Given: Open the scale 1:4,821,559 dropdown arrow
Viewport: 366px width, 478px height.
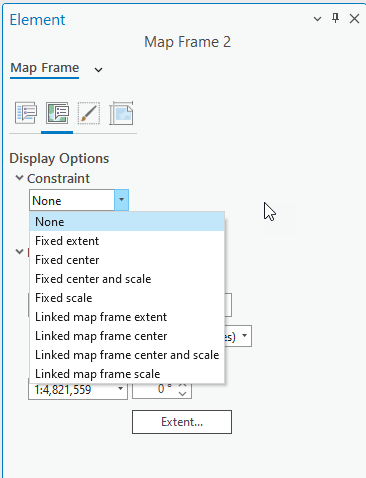Looking at the screenshot, I should [120, 389].
